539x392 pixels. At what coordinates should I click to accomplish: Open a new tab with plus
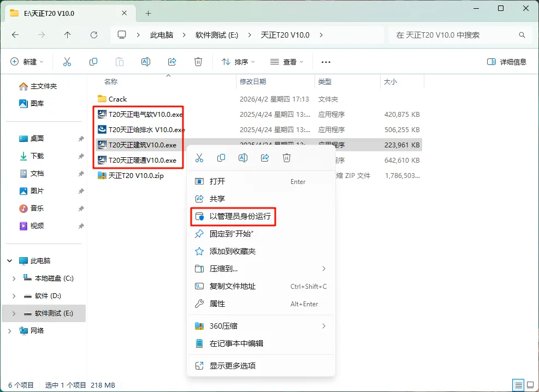tap(148, 14)
